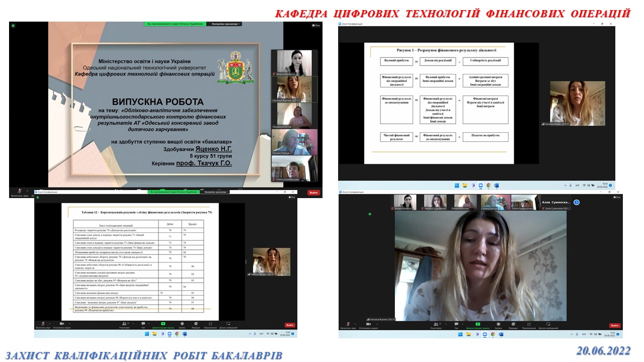Open Настройки просмотра dropdown above ВИПУСКНА РОБОТА slide

[224, 24]
